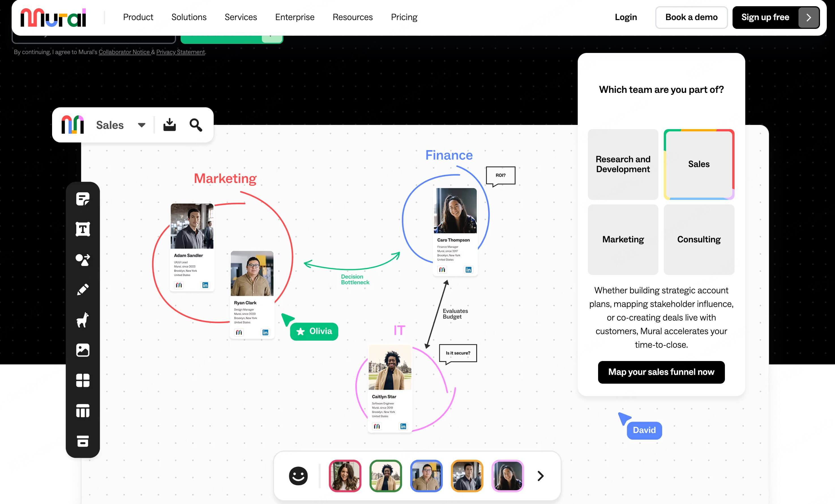Click Map your sales funnel now

(x=661, y=372)
